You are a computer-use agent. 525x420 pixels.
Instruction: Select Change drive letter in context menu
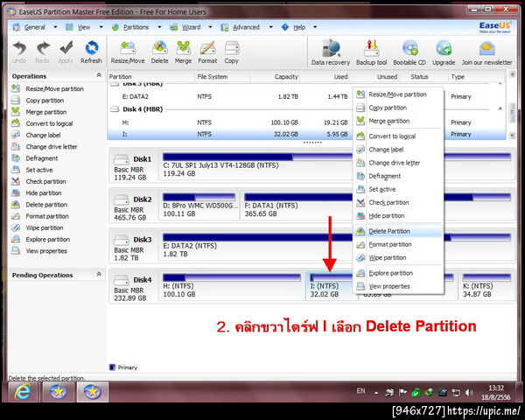point(398,163)
